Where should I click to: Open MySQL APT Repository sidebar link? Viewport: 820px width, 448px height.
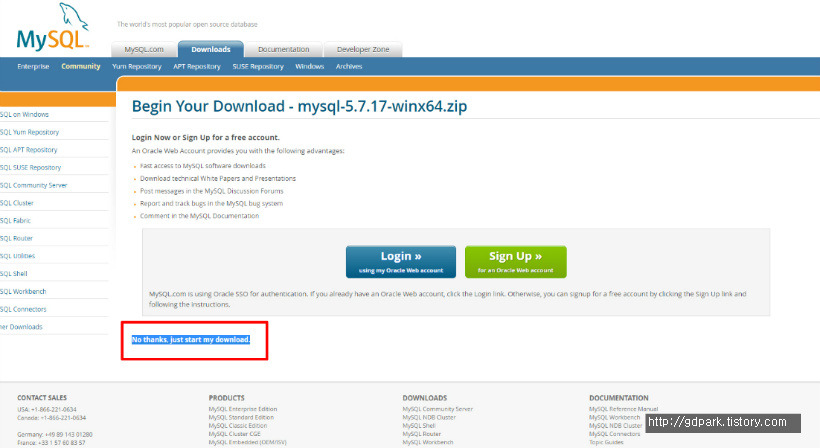pyautogui.click(x=29, y=150)
